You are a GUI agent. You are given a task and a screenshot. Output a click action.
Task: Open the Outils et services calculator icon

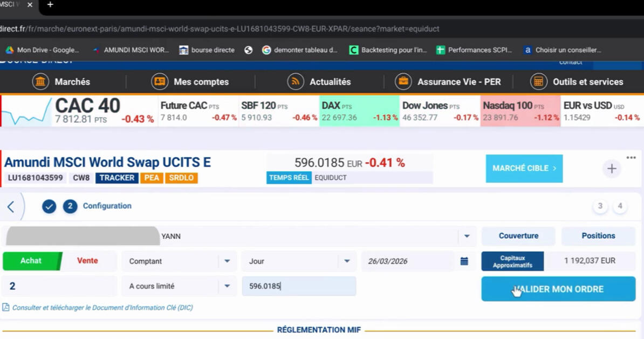pyautogui.click(x=538, y=82)
